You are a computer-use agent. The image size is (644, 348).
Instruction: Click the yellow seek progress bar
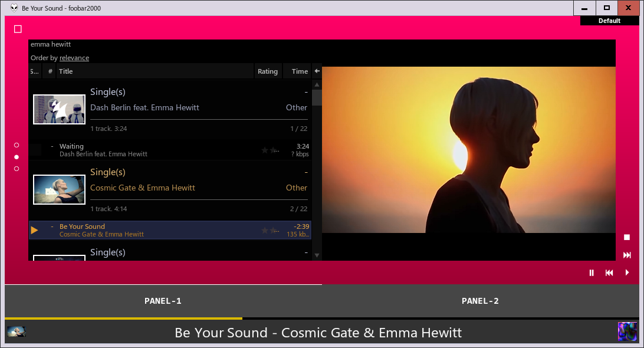[124, 319]
